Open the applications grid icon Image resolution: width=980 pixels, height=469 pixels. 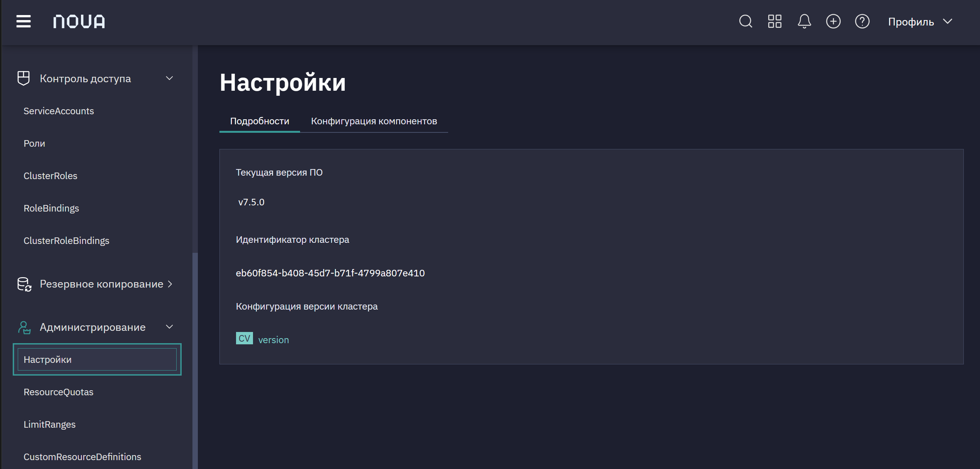[x=774, y=21]
